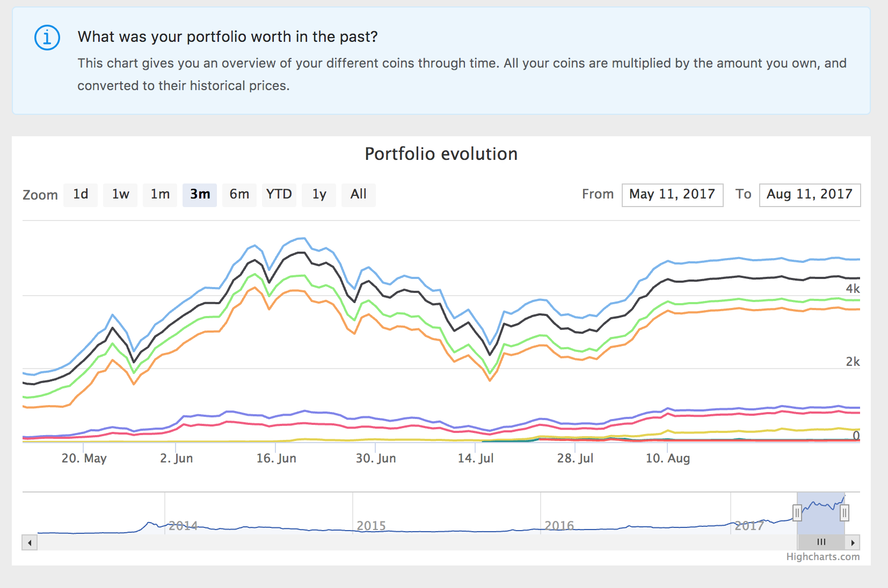Click the navigator scrollbar thumb
The width and height of the screenshot is (888, 588).
(x=821, y=542)
